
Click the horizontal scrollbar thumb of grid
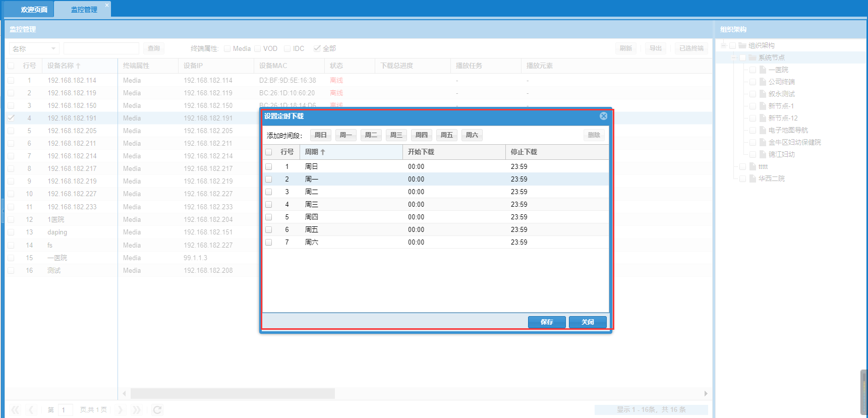pyautogui.click(x=233, y=393)
